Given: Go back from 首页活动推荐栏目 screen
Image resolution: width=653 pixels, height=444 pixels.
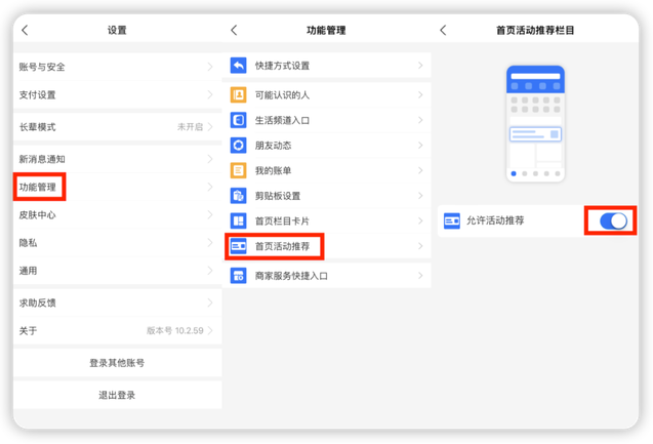Looking at the screenshot, I should (443, 30).
